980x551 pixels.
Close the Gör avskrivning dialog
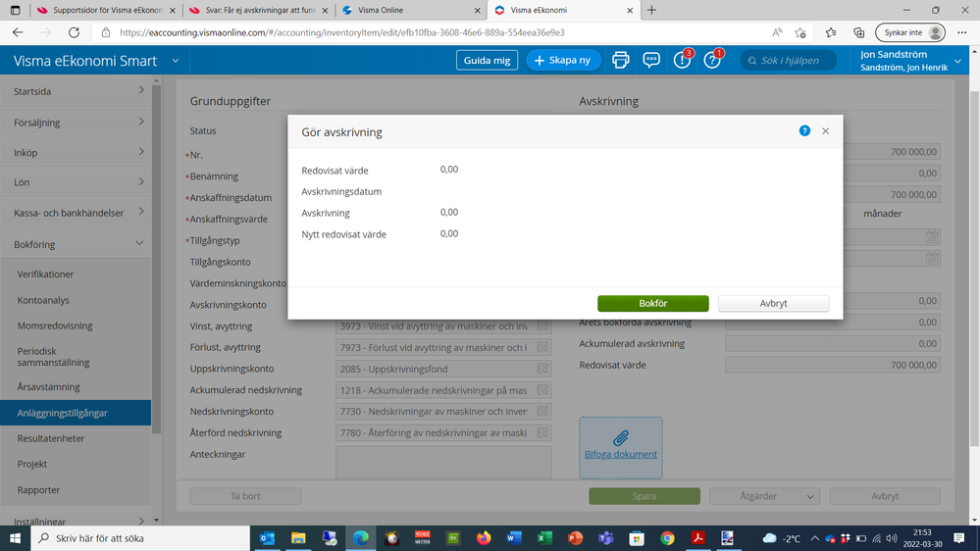tap(826, 130)
